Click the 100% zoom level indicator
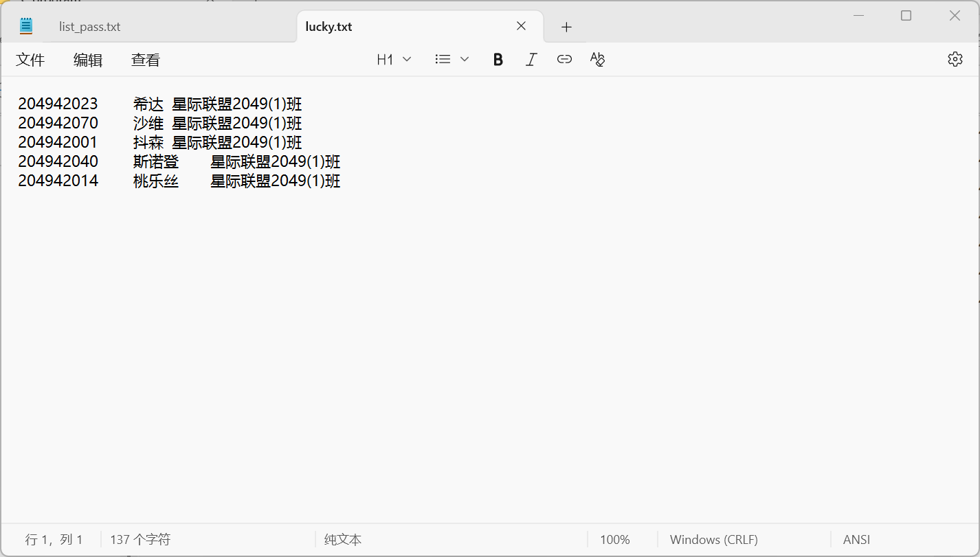 click(x=614, y=540)
